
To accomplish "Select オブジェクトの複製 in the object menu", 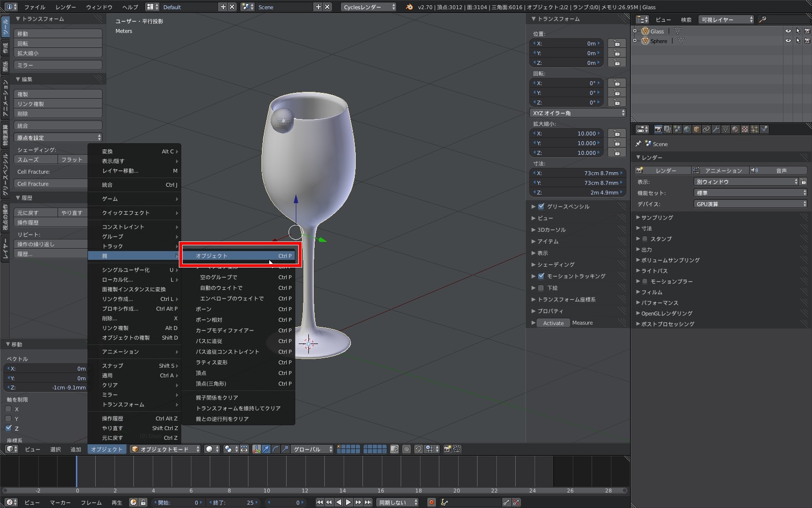I will click(134, 337).
